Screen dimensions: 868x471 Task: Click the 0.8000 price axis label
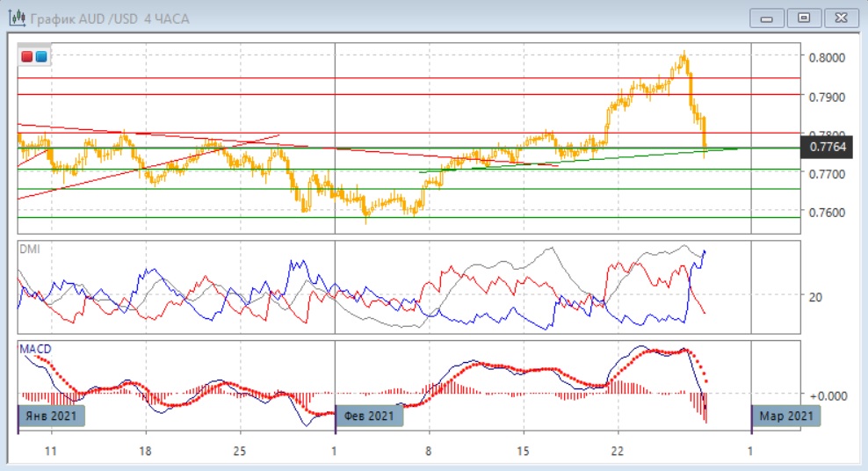[x=826, y=58]
